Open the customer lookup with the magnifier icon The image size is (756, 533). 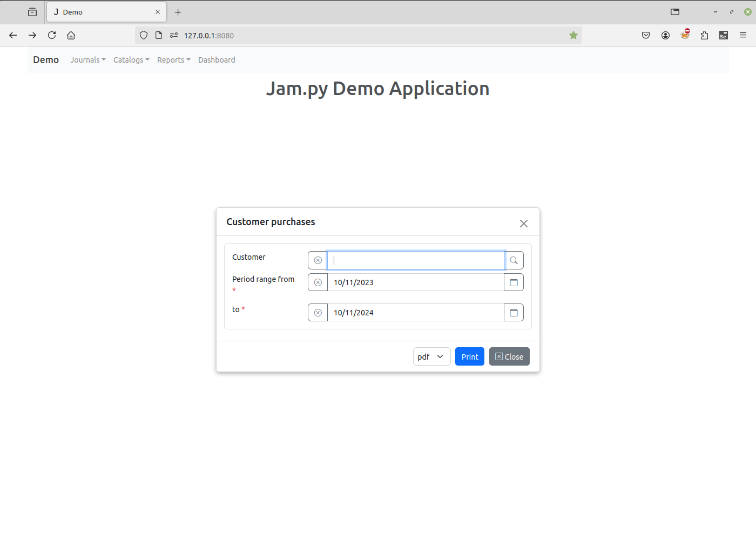514,260
